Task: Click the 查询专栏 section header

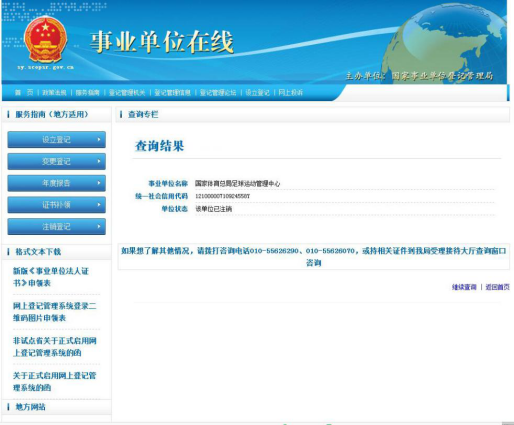Action: pyautogui.click(x=143, y=115)
